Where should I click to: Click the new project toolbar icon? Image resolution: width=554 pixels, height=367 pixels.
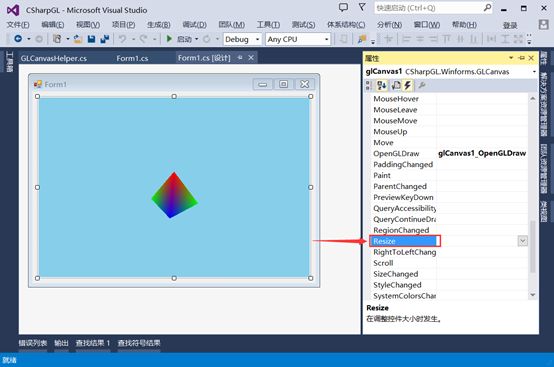coord(57,39)
